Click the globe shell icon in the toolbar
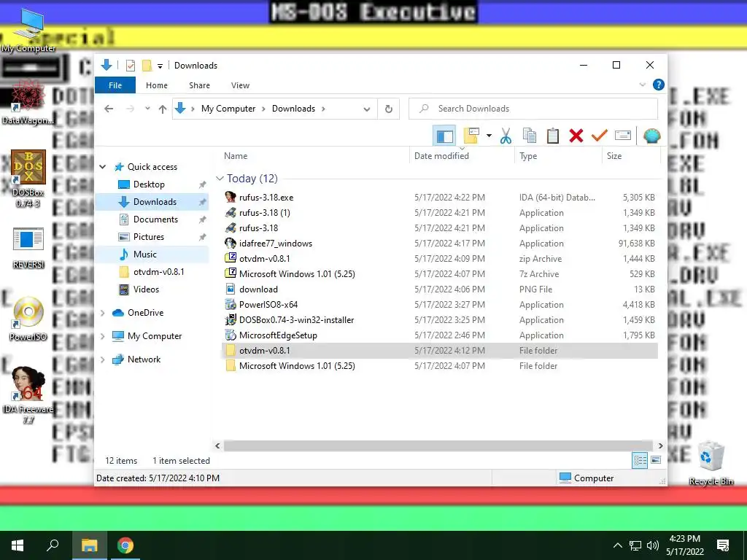 pos(651,136)
